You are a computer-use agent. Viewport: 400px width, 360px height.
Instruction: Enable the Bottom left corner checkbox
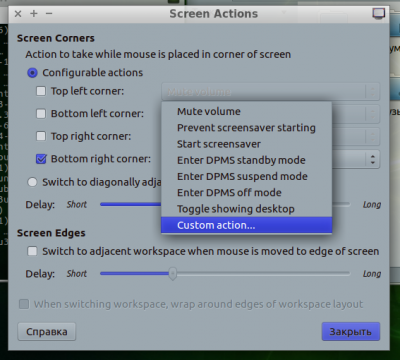[x=41, y=114]
